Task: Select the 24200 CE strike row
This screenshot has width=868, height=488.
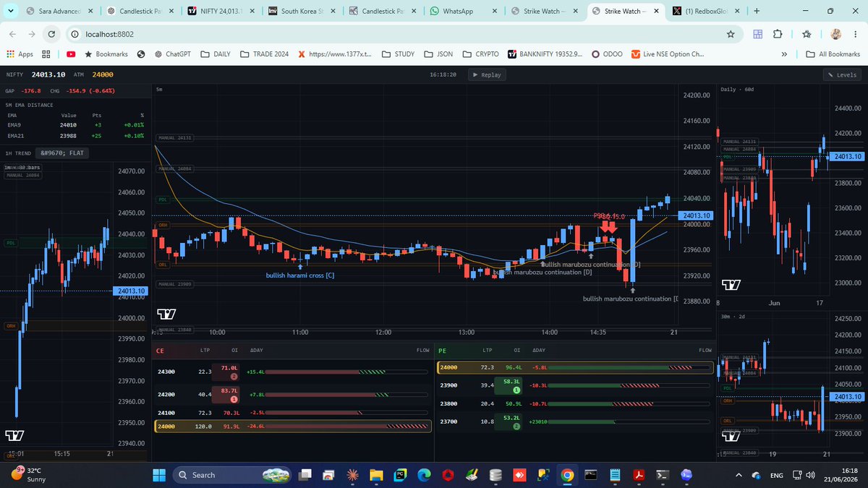Action: 293,395
